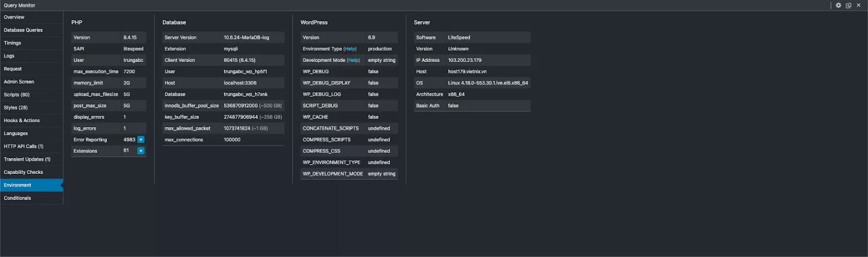Click the Query Monitor title text
The height and width of the screenshot is (257, 868).
[20, 5]
